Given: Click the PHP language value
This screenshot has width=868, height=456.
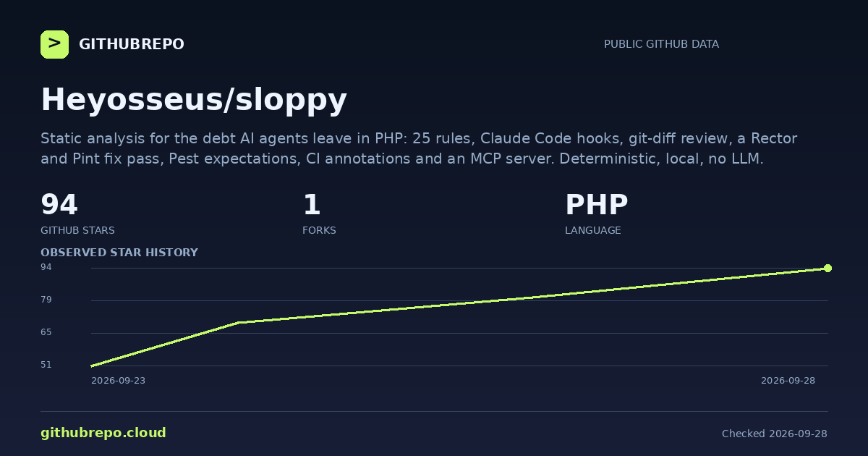Looking at the screenshot, I should click(x=596, y=205).
